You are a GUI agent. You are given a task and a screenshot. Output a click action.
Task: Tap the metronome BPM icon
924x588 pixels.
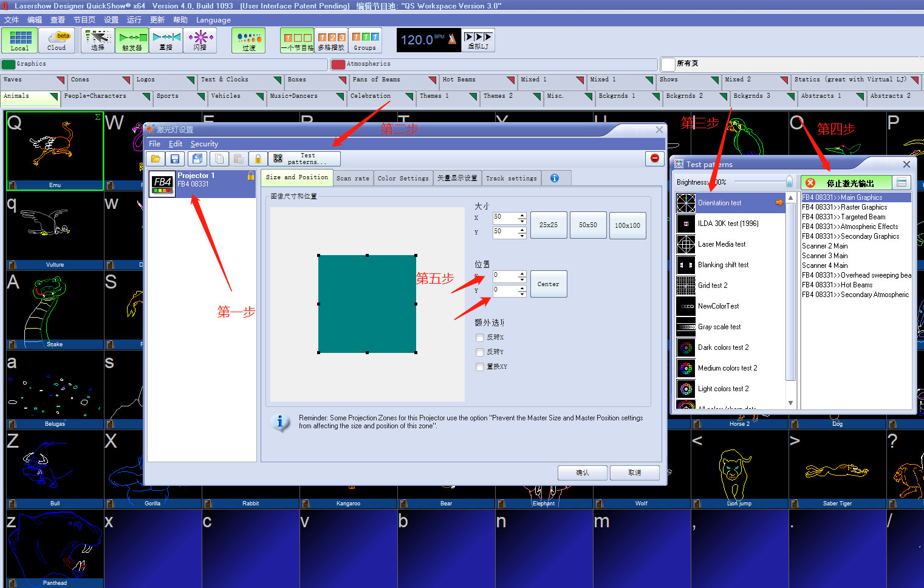[x=453, y=39]
